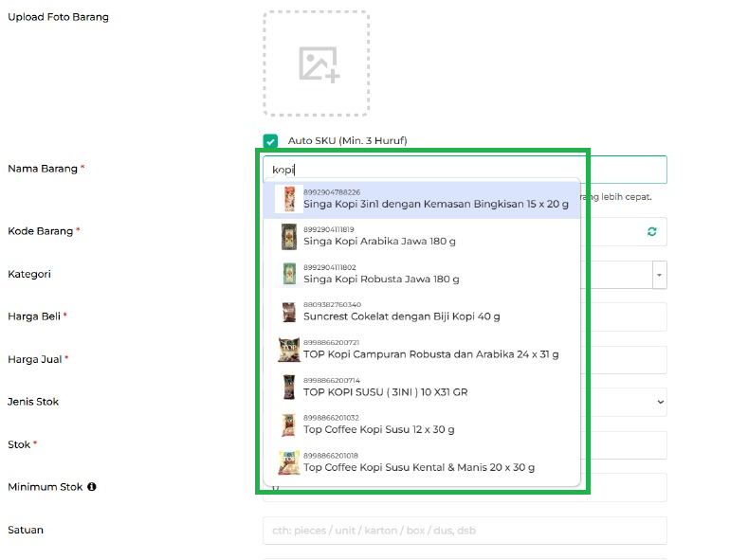The image size is (730, 560).
Task: Expand the Jenis Stok dropdown chevron
Action: click(660, 402)
